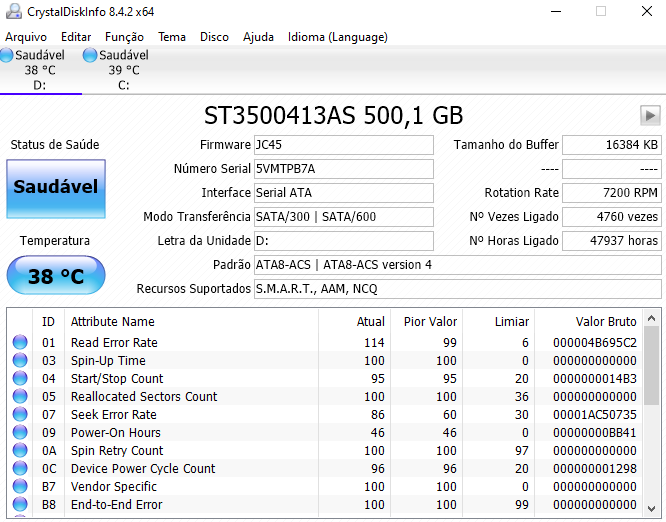The height and width of the screenshot is (522, 666).
Task: Click the blue health orb for disk C:
Action: [90, 55]
